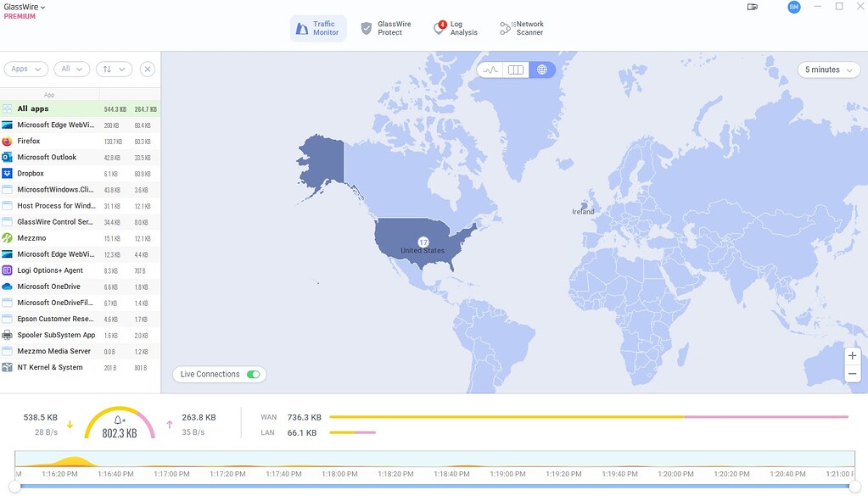The width and height of the screenshot is (868, 501).
Task: Click the remote monitoring icon beside avatar
Action: point(753,7)
